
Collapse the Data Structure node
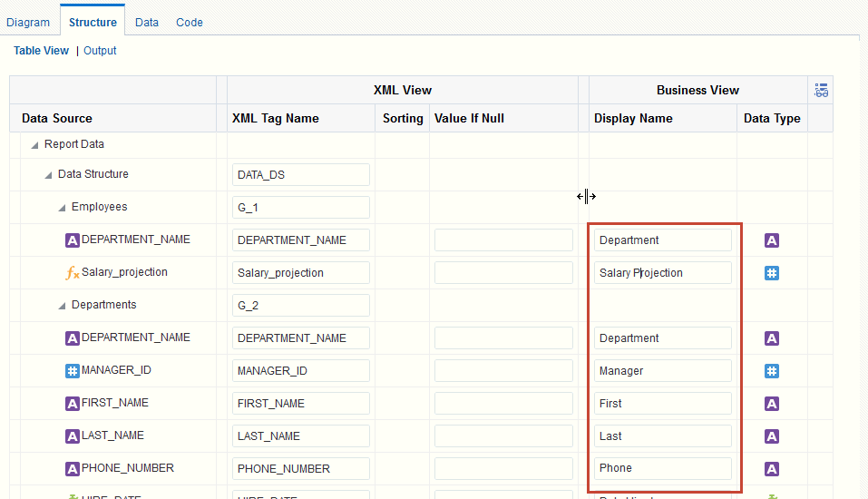[48, 175]
